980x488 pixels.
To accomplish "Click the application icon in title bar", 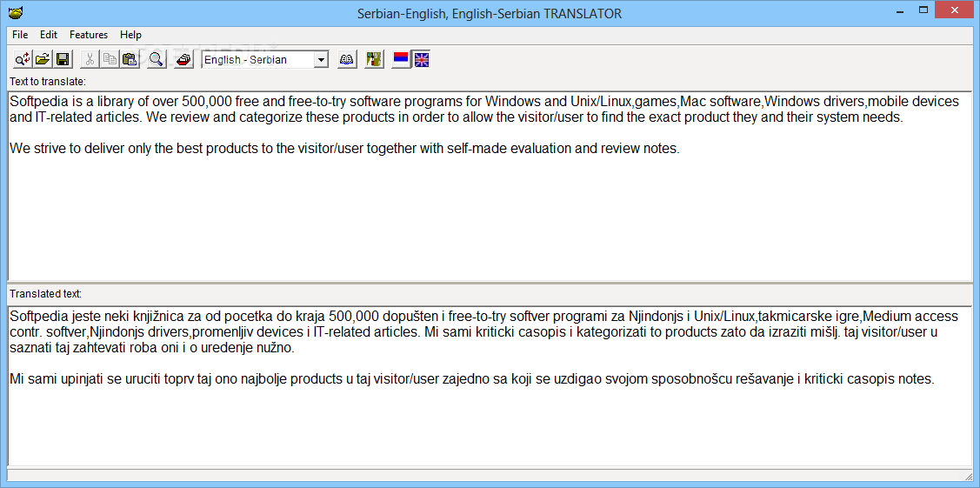I will (x=15, y=11).
